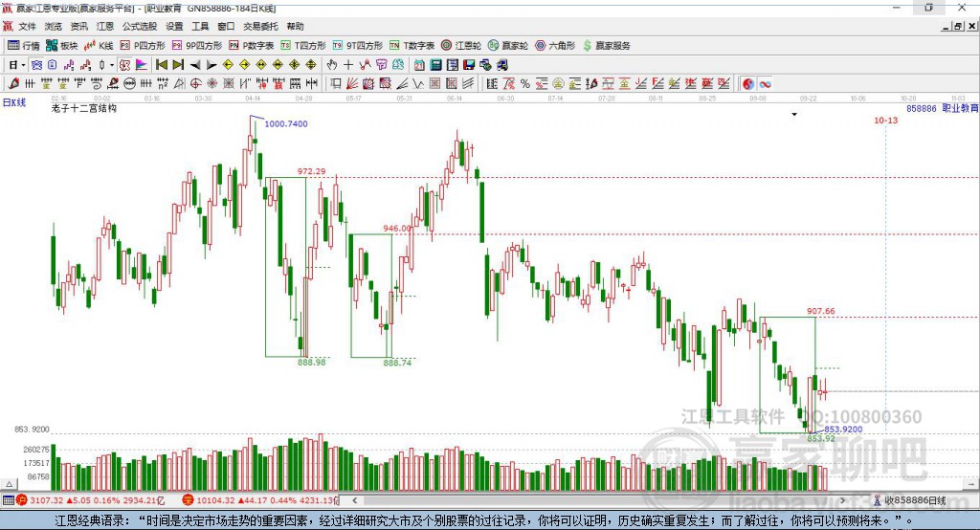
Task: Click the 858886 职业教育 stock label
Action: click(942, 108)
